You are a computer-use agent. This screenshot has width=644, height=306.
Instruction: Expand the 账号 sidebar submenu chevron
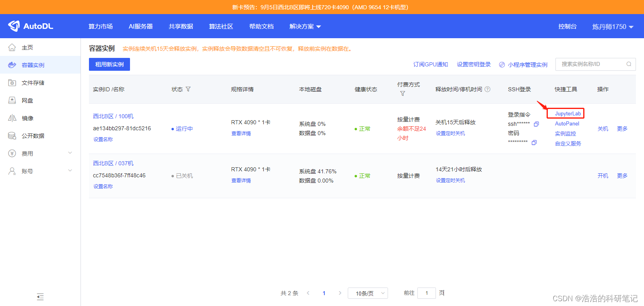tap(70, 171)
